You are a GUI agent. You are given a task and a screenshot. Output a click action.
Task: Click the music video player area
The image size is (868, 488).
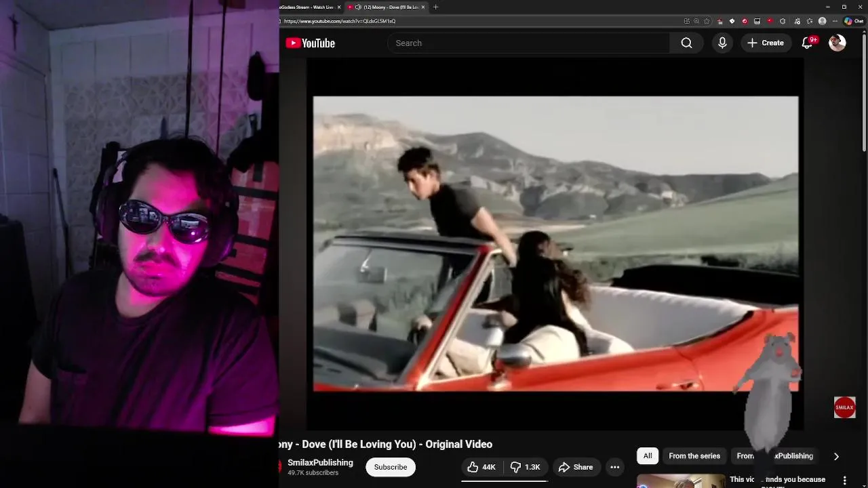(555, 243)
